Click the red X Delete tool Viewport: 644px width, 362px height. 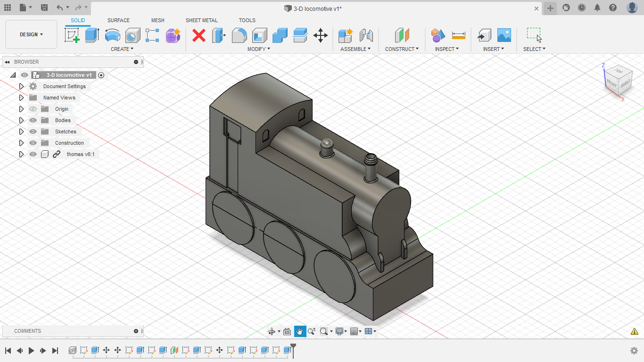(x=199, y=35)
